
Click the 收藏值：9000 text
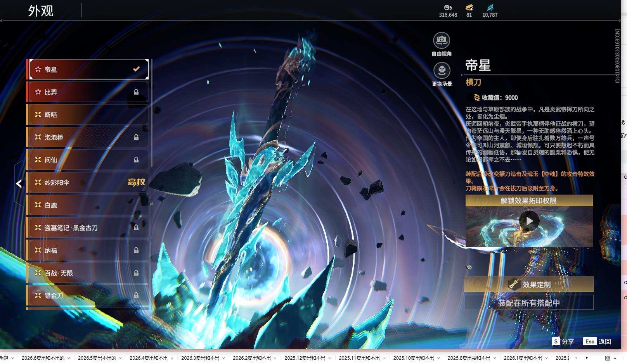pyautogui.click(x=500, y=98)
